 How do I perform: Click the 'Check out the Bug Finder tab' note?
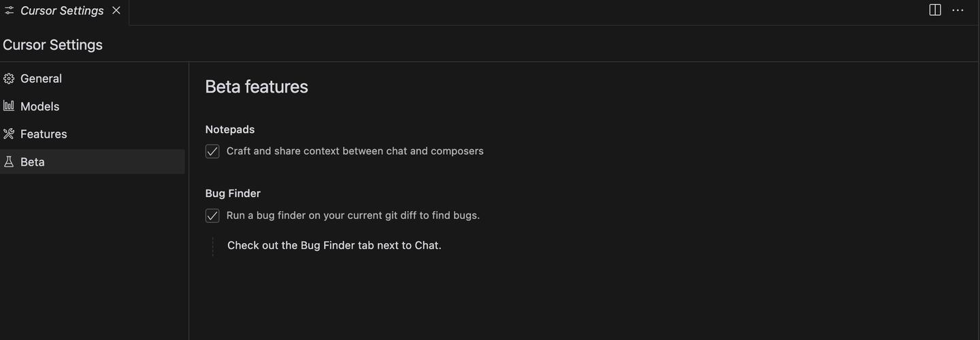click(x=334, y=245)
